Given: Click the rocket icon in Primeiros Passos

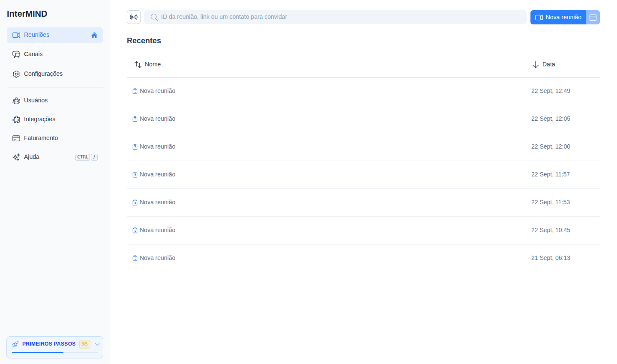Looking at the screenshot, I should (x=15, y=344).
